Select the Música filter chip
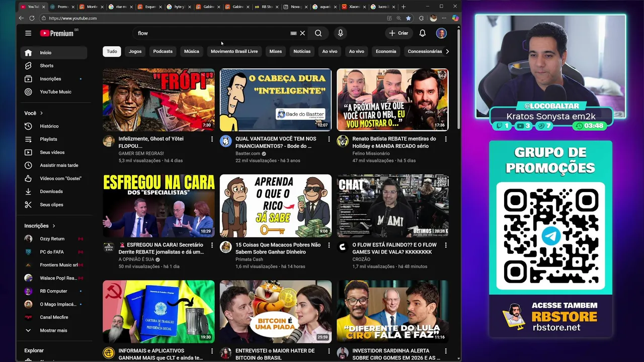The height and width of the screenshot is (362, 644). pyautogui.click(x=191, y=51)
